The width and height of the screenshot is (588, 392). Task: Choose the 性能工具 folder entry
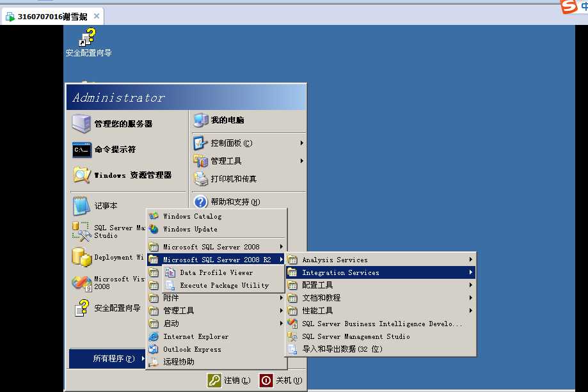tap(381, 311)
